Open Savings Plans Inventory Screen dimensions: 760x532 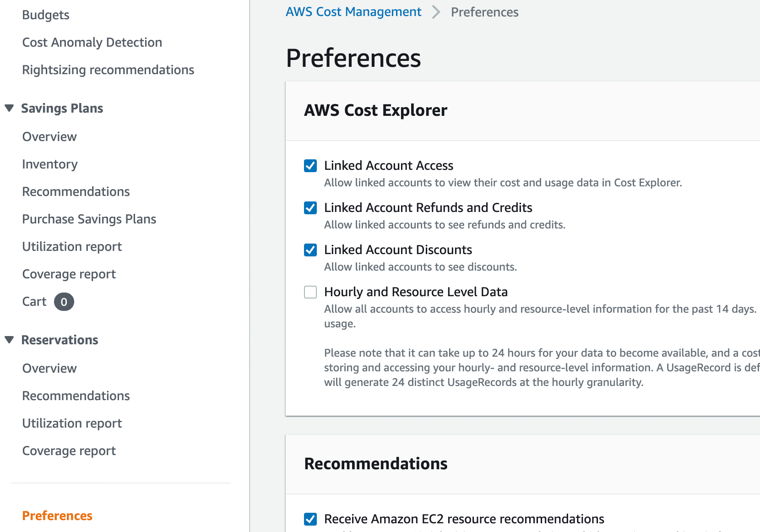click(50, 164)
